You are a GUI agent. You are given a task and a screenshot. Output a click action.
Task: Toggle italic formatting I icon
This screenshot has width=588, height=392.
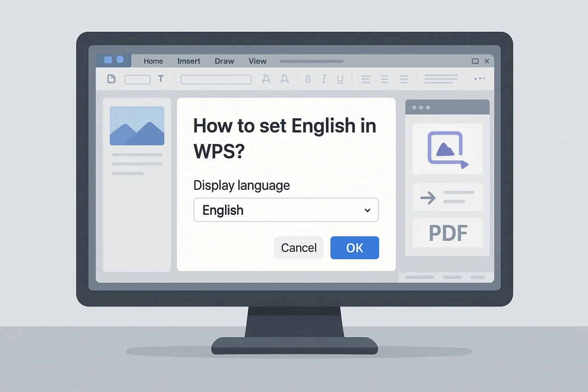pyautogui.click(x=324, y=80)
